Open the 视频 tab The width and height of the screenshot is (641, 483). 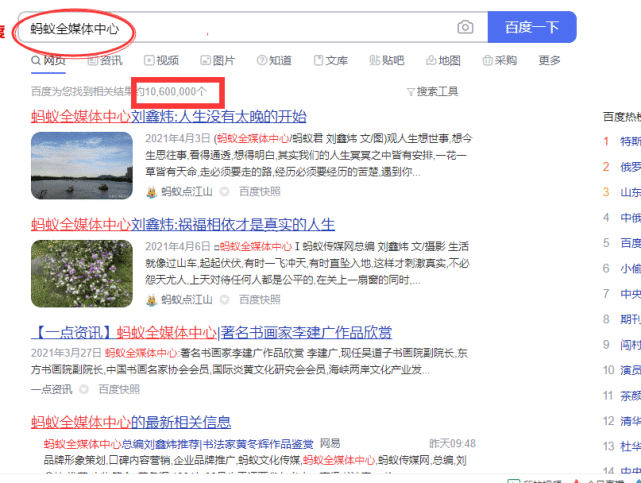161,60
